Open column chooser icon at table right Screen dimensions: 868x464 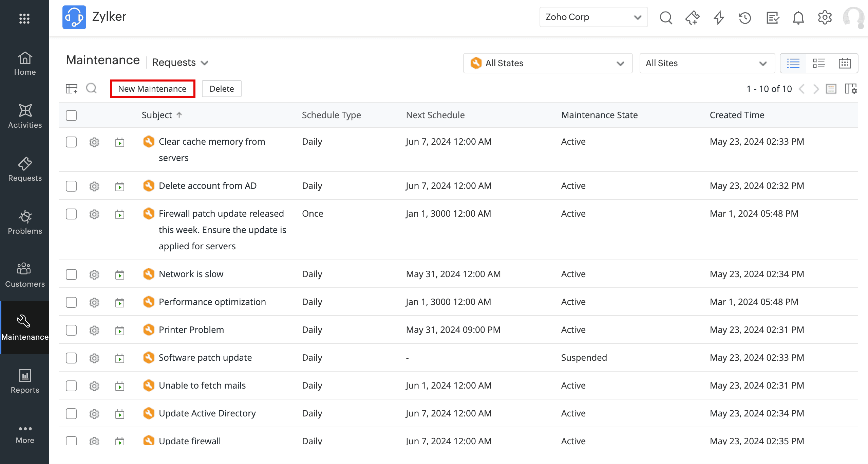click(x=851, y=89)
